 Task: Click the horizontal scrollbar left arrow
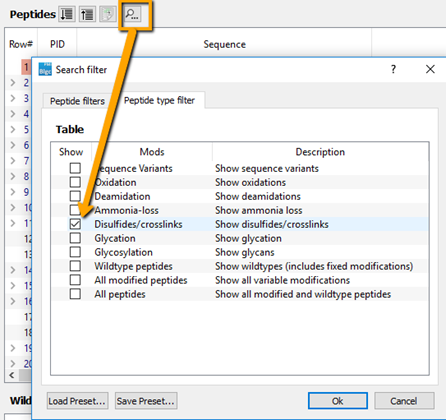tap(12, 375)
